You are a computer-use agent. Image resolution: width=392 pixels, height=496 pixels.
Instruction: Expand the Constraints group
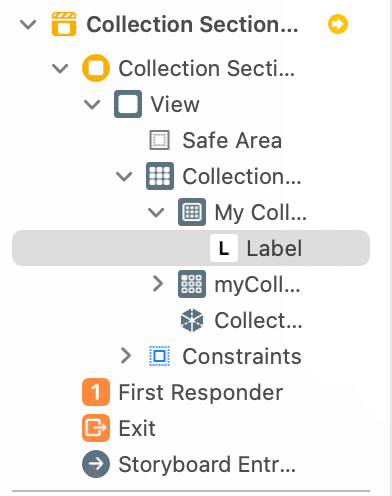126,356
